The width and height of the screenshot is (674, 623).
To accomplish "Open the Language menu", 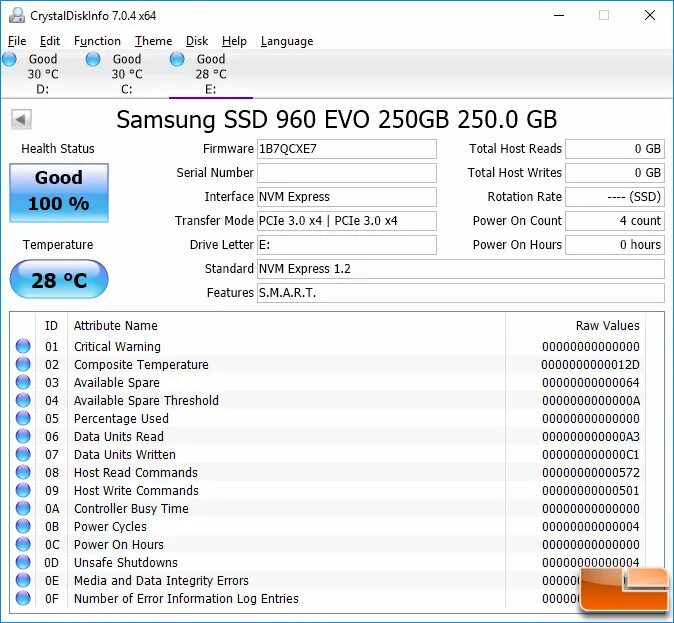I will tap(287, 41).
